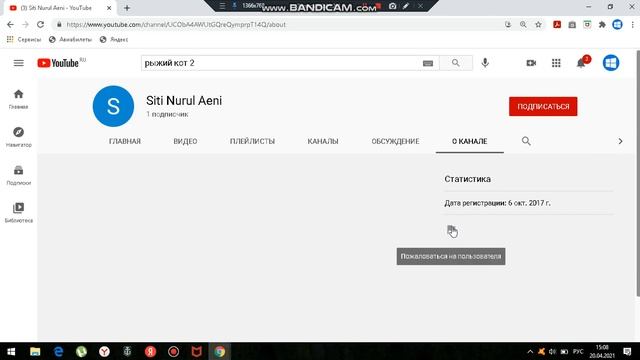Start voice search with microphone
This screenshot has height=360, width=640.
tap(485, 63)
